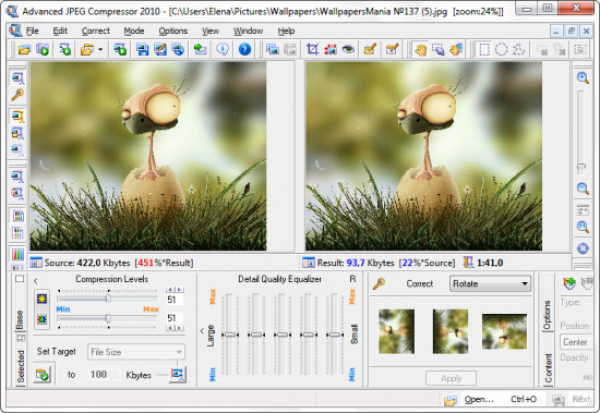600x413 pixels.
Task: Choose the rectangle selection shape icon
Action: coord(484,49)
